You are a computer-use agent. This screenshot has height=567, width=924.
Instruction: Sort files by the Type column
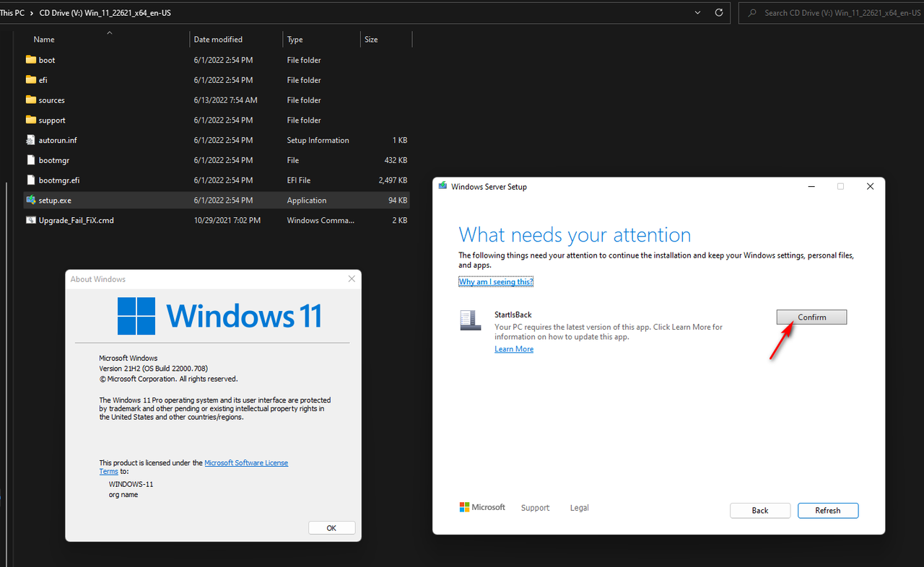295,40
